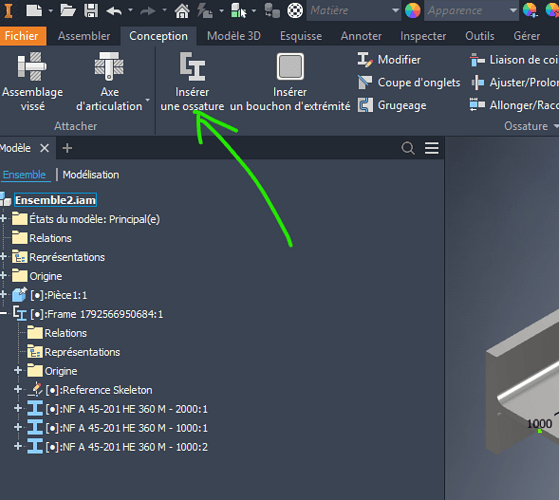Click Allonger/Raccourcir command

(x=514, y=105)
